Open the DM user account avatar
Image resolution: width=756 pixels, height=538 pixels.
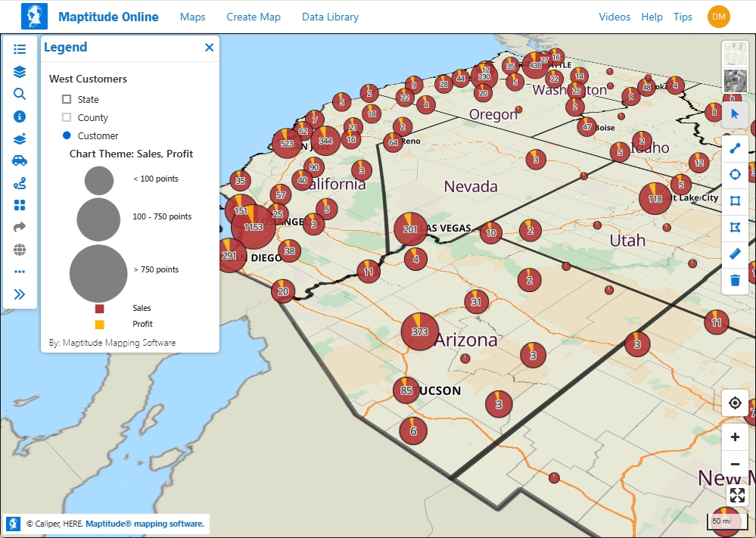pos(718,17)
